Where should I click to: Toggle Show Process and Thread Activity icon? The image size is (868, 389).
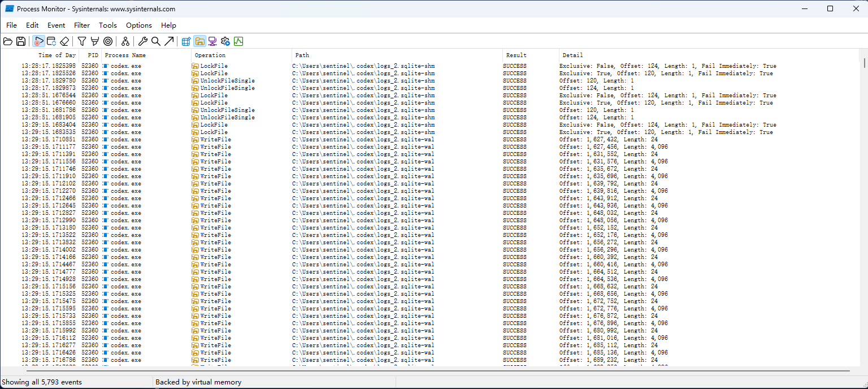[225, 41]
